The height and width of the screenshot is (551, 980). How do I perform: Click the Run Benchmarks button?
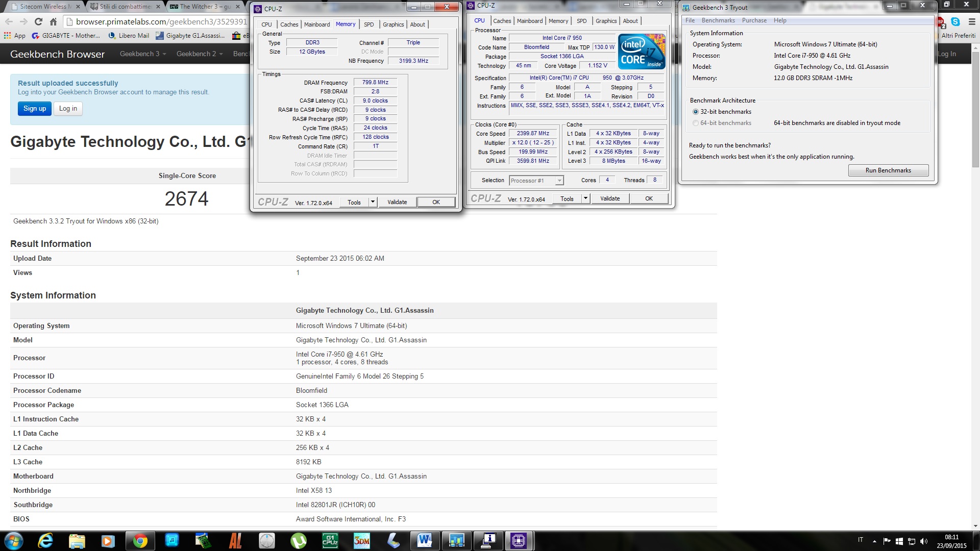coord(888,170)
